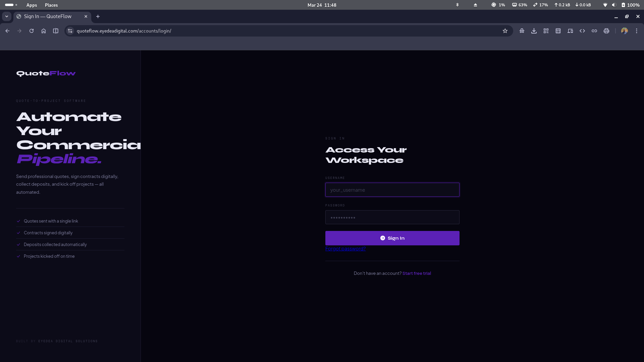644x362 pixels.
Task: Expand the tab search dropdown arrow
Action: click(7, 16)
